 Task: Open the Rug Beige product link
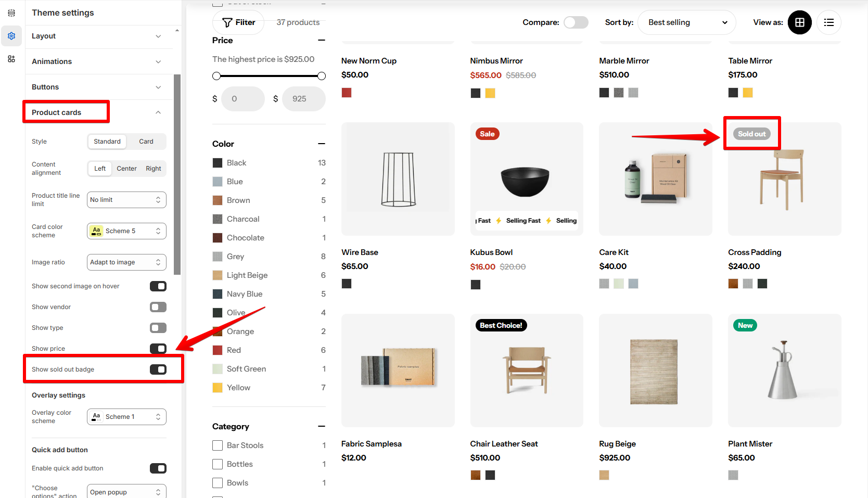point(617,444)
